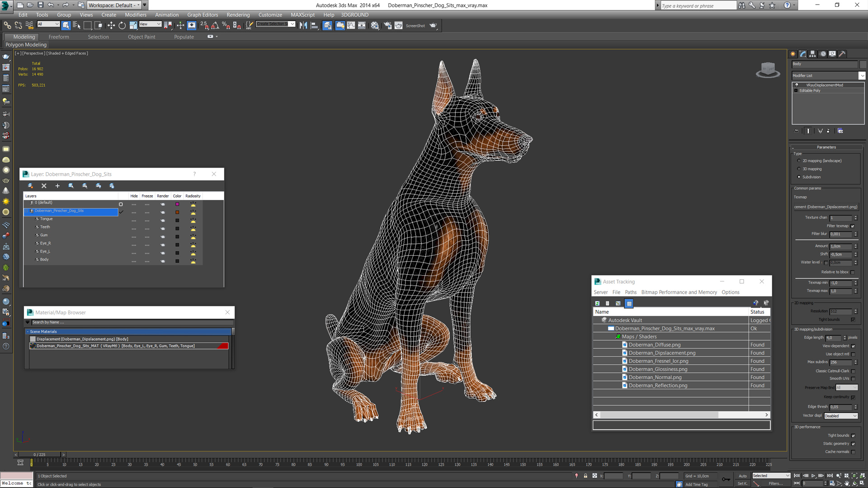Toggle VRayDisplacementMod lightbulb on/off
Image resolution: width=868 pixels, height=488 pixels.
tap(797, 85)
